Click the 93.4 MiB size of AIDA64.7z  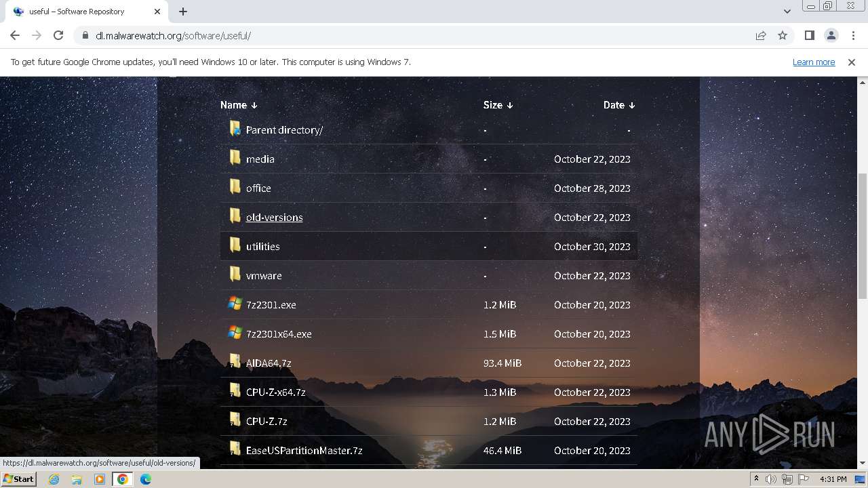tap(502, 363)
